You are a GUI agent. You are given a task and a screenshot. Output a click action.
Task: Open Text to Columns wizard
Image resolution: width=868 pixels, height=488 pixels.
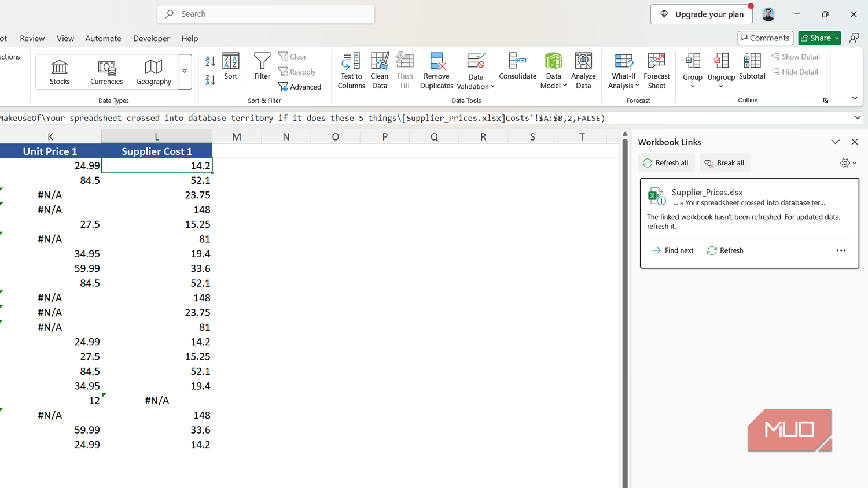(351, 71)
